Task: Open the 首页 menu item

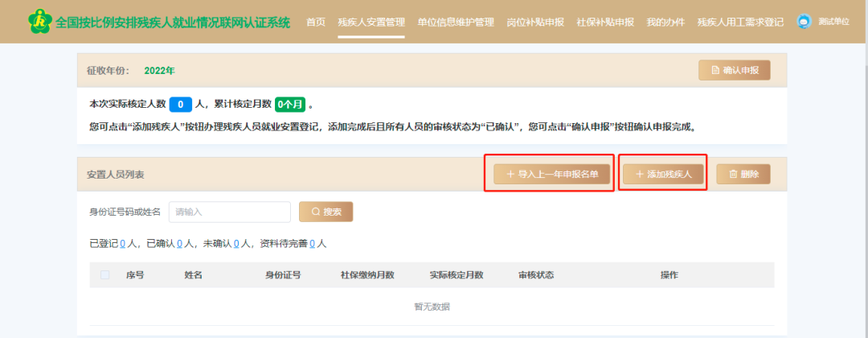Action: [316, 22]
